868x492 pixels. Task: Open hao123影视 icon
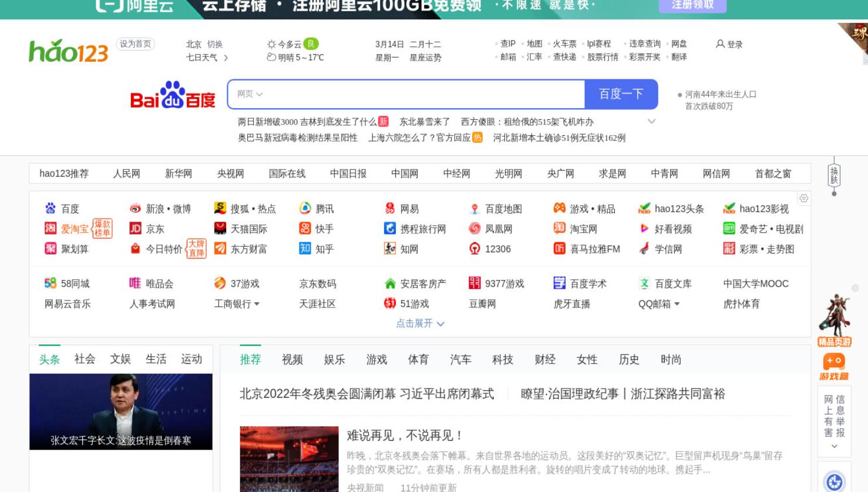tap(729, 209)
